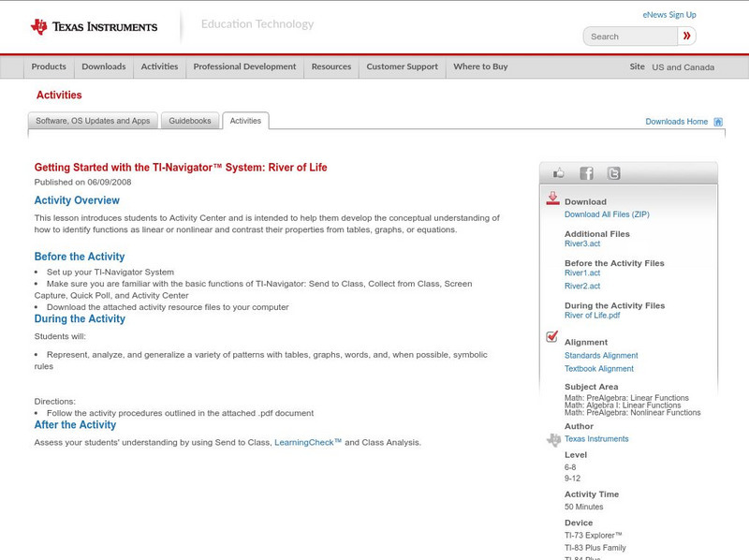Switch to Software, OS Updates and Apps tab
Viewport: 749px width, 560px height.
tap(93, 121)
